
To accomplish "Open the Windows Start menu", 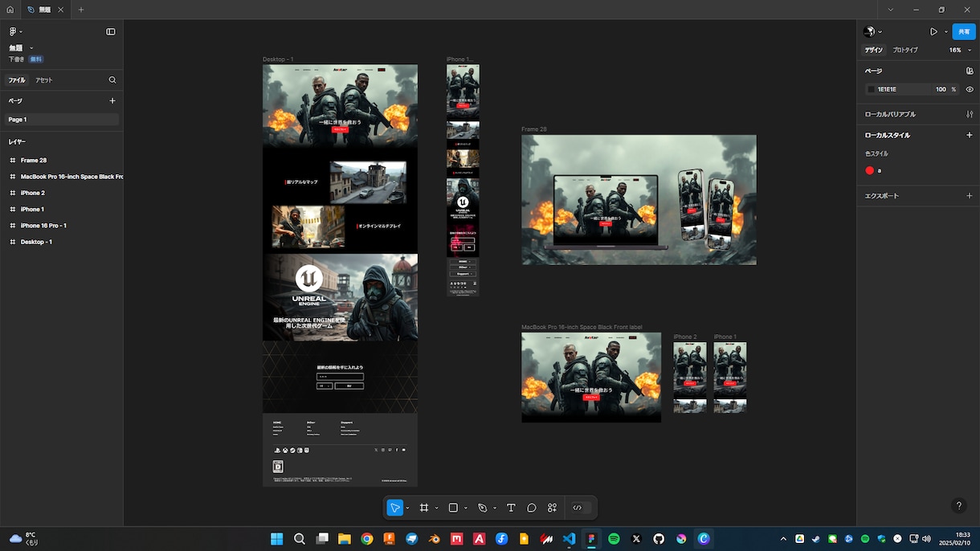I will coord(277,539).
